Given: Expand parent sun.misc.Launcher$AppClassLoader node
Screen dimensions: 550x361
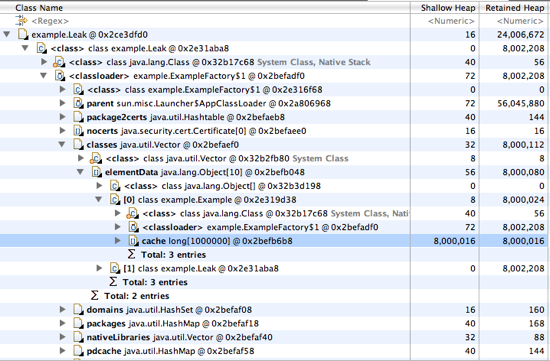Looking at the screenshot, I should pos(62,103).
